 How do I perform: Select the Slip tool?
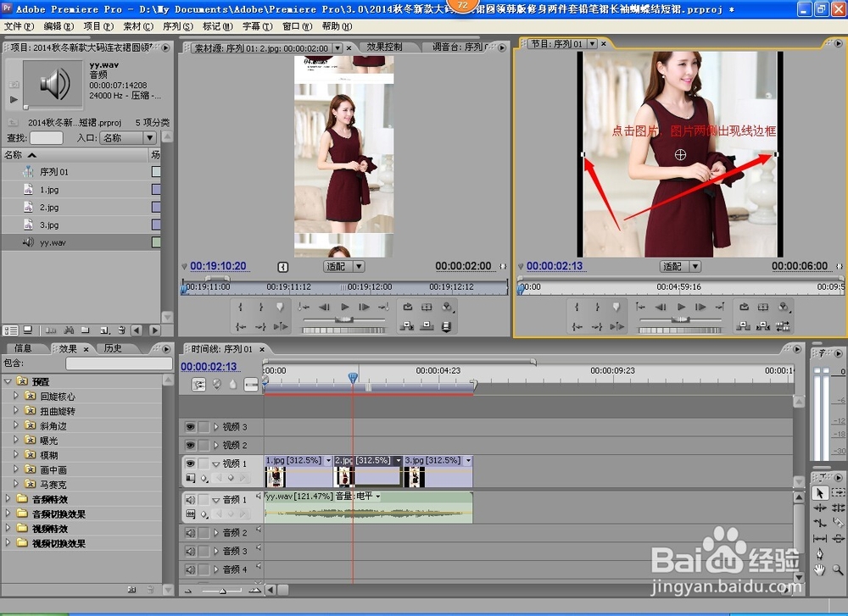tap(819, 538)
